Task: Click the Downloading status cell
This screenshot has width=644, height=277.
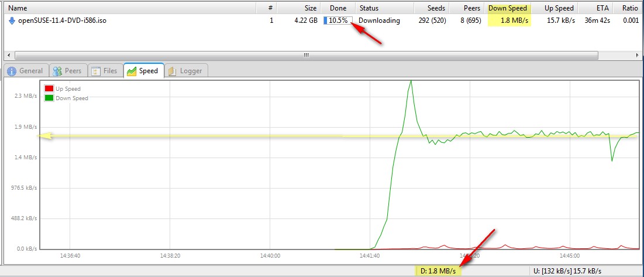Action: pos(379,20)
